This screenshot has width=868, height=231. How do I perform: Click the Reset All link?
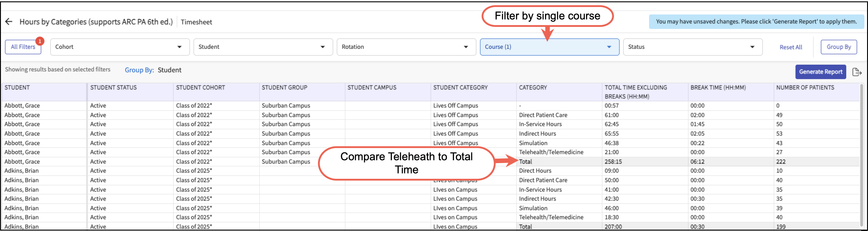(790, 47)
